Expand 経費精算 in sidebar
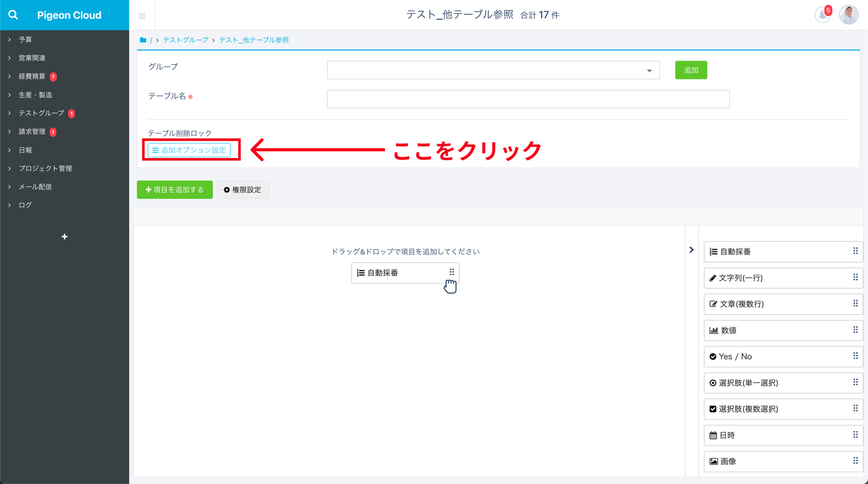Screen dimensions: 868x484 click(x=32, y=76)
